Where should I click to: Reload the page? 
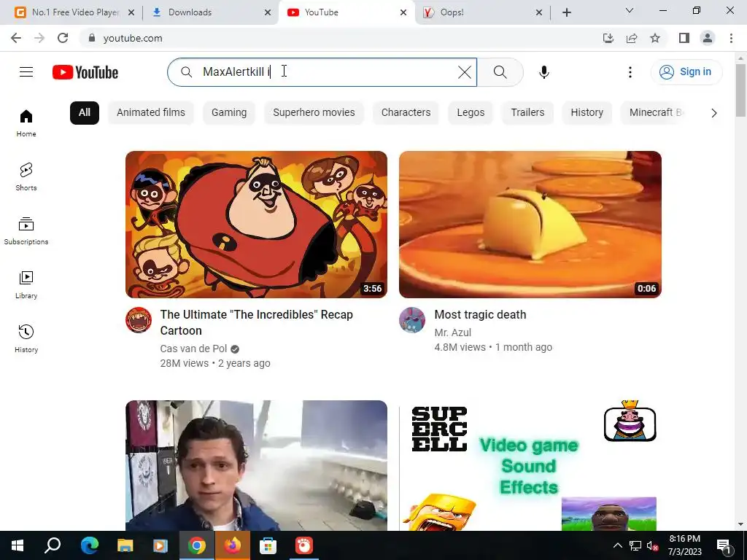(x=63, y=38)
